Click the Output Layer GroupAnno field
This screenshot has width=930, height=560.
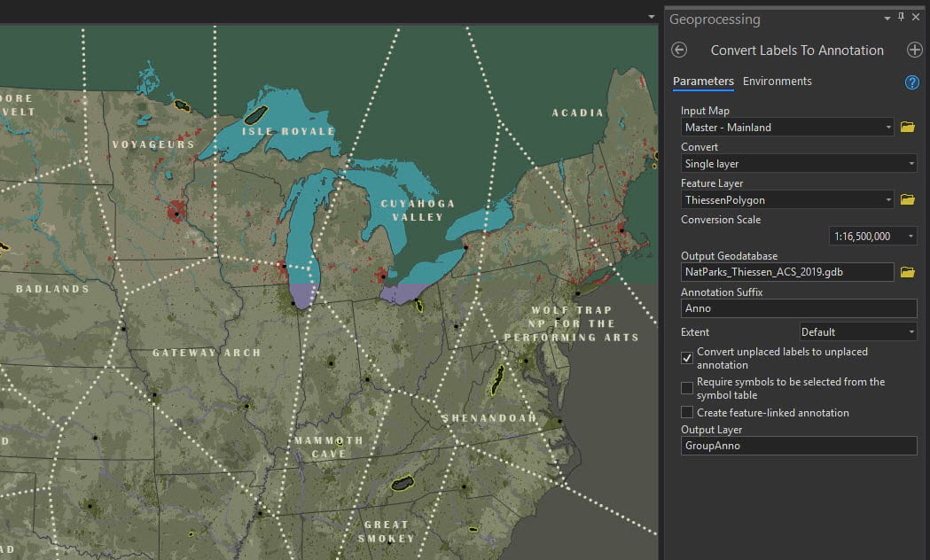(x=799, y=446)
